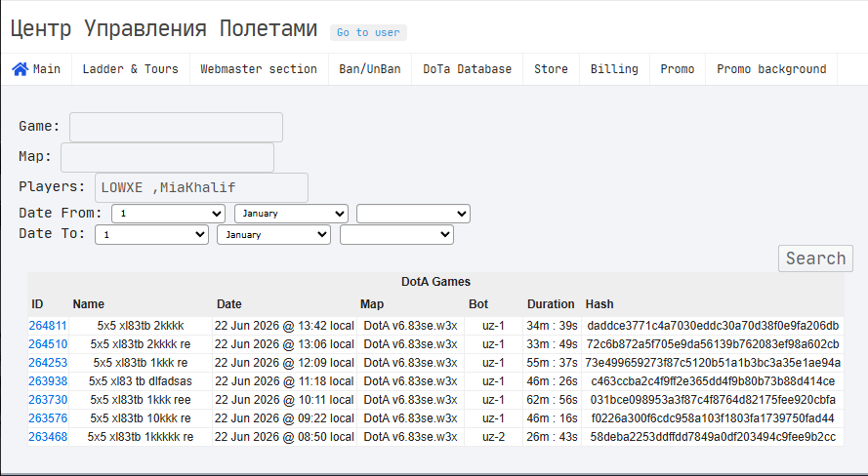Open the Ban/UnBan page

[370, 69]
